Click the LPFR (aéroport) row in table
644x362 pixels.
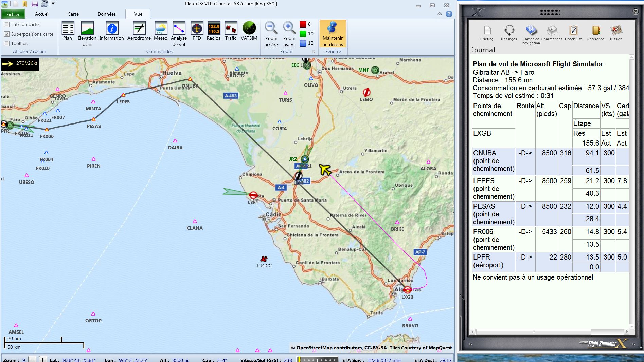point(550,262)
